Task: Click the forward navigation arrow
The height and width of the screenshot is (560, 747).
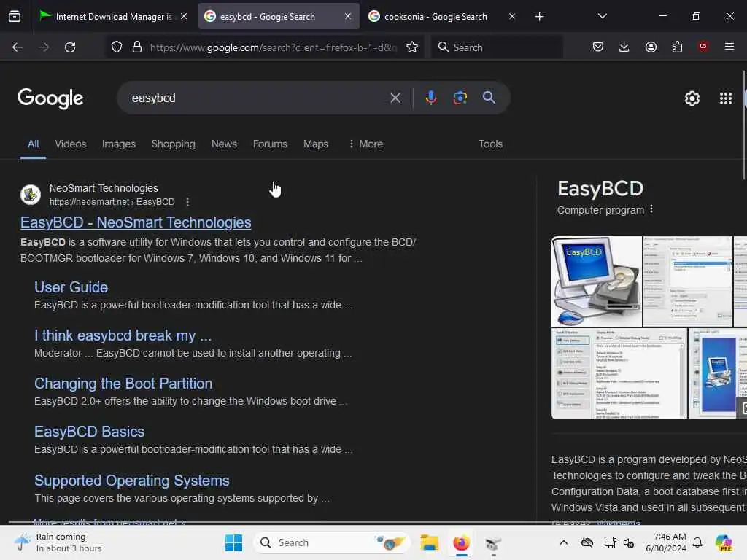Action: pyautogui.click(x=43, y=47)
